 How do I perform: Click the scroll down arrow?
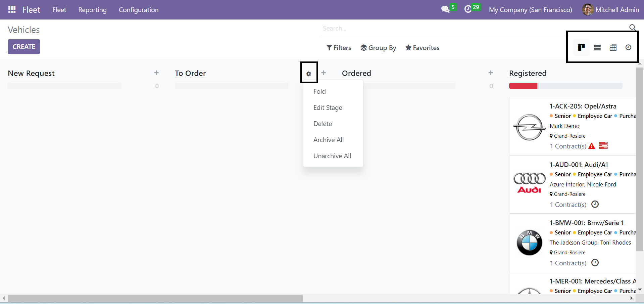click(640, 290)
